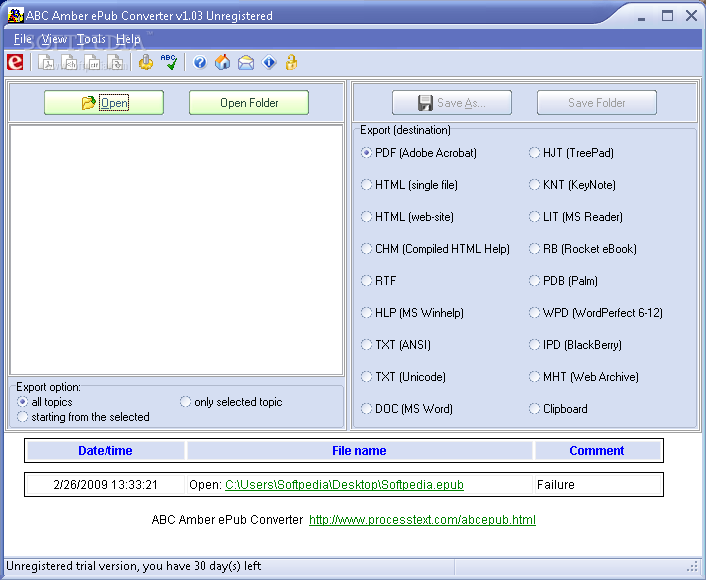Screen dimensions: 706x580
Task: Select RTF export format
Action: (x=379, y=281)
